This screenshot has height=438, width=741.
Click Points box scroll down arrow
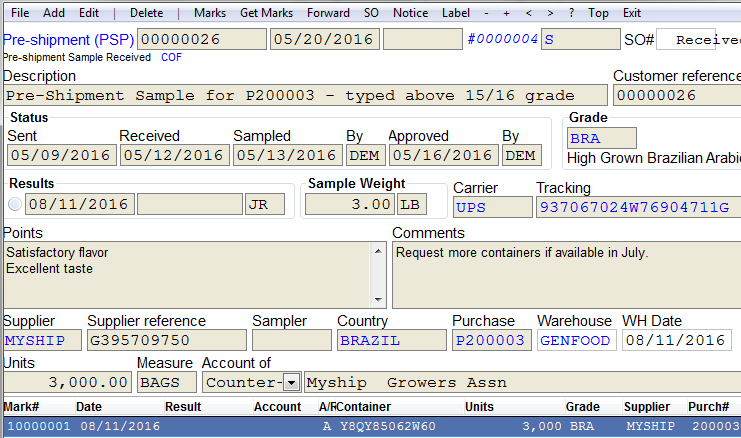pyautogui.click(x=378, y=300)
